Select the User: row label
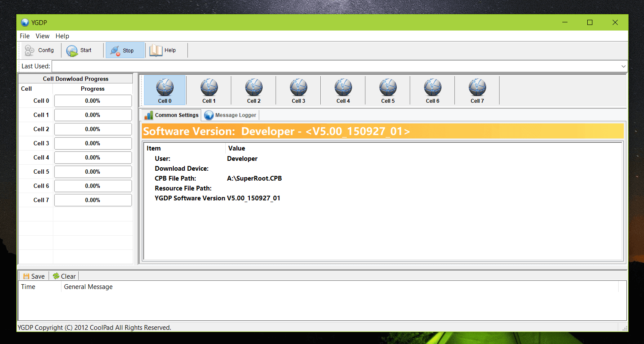The image size is (644, 344). 163,159
